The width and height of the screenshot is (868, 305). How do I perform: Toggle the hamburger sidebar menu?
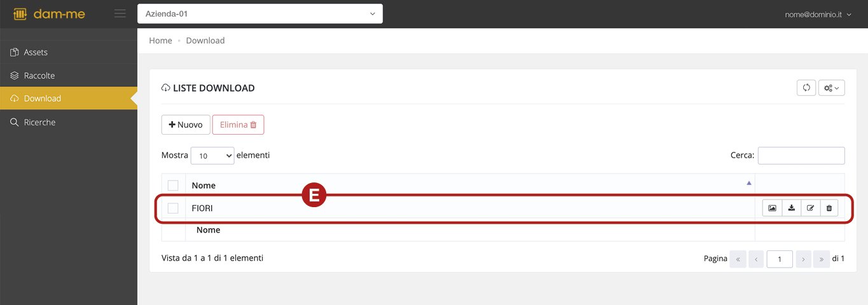coord(120,13)
